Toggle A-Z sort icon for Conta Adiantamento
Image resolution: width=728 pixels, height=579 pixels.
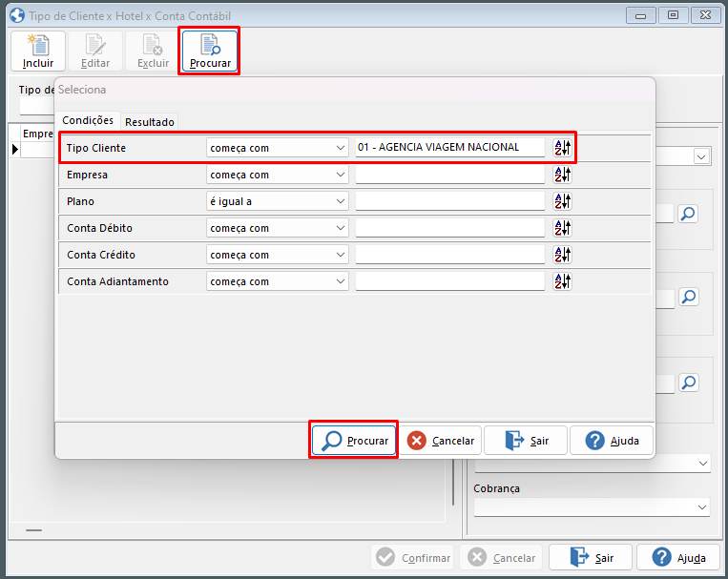562,281
